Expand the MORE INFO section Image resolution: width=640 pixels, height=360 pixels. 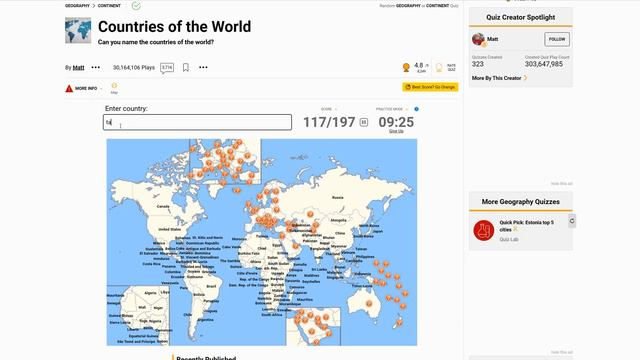tap(86, 89)
